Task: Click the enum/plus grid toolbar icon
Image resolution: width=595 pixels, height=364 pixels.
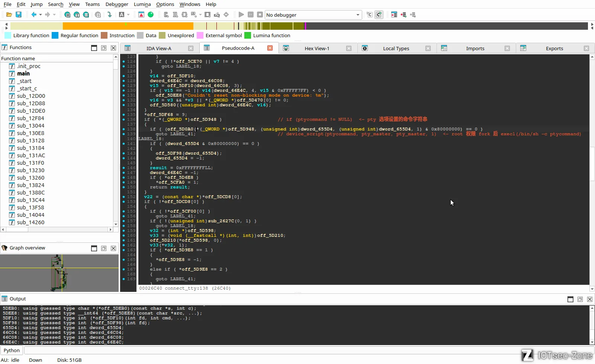Action: 194,15
